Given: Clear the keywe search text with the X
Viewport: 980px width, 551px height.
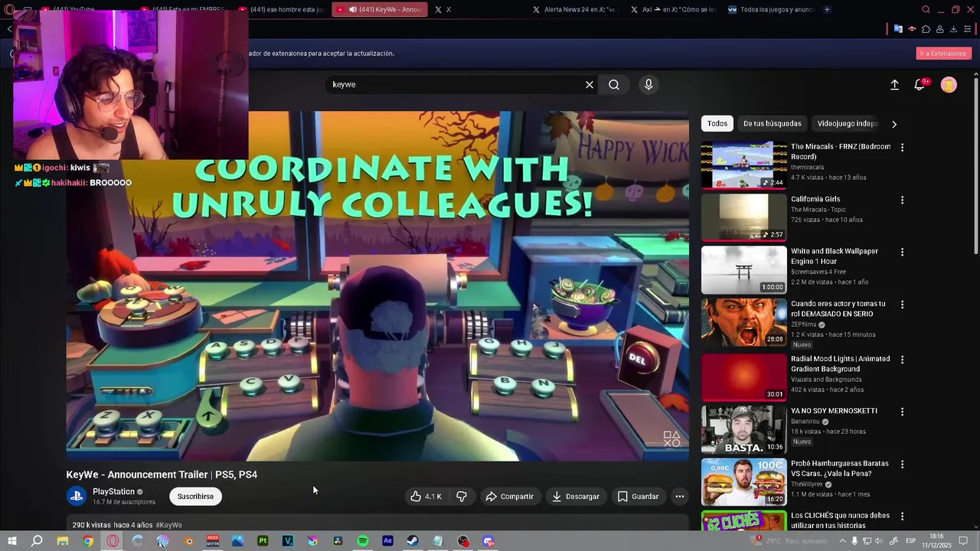Looking at the screenshot, I should pyautogui.click(x=590, y=85).
